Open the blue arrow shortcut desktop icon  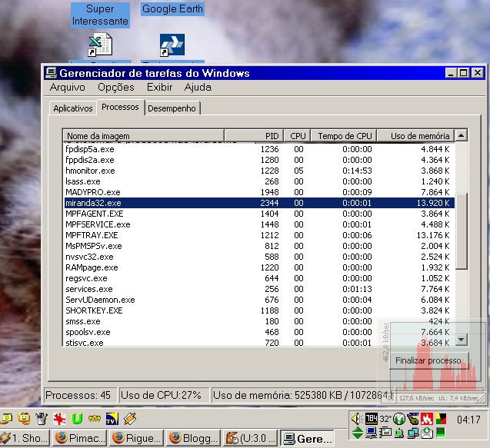[x=172, y=45]
